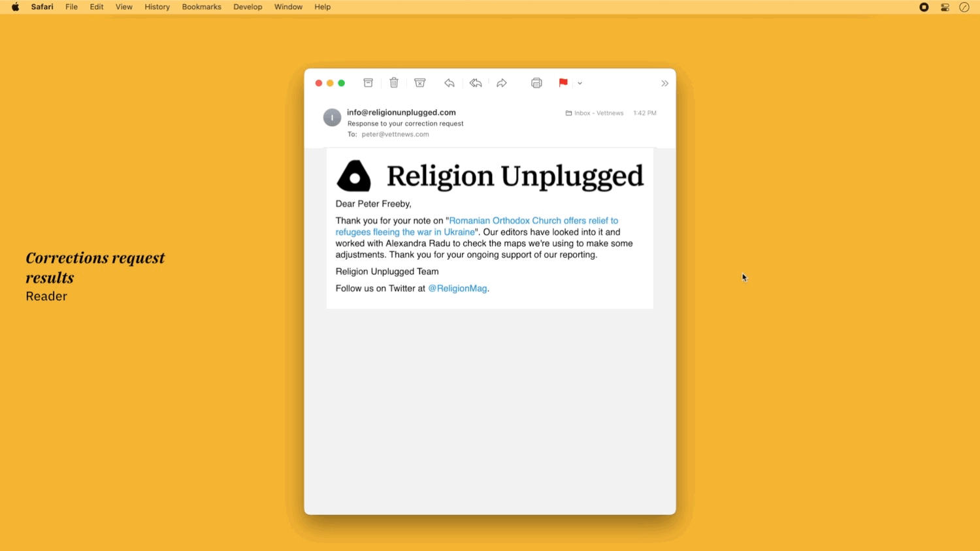
Task: Open the Safari menu
Action: click(x=42, y=7)
